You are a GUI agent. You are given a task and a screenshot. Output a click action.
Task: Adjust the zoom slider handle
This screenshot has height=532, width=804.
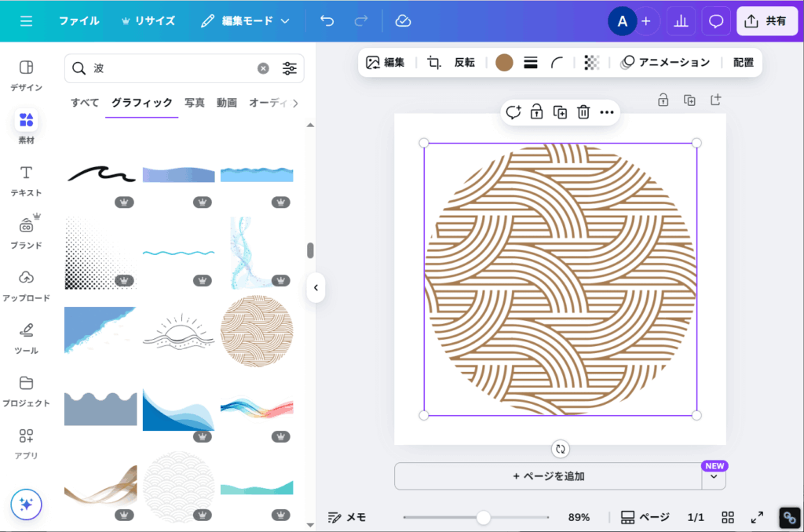[x=483, y=518]
